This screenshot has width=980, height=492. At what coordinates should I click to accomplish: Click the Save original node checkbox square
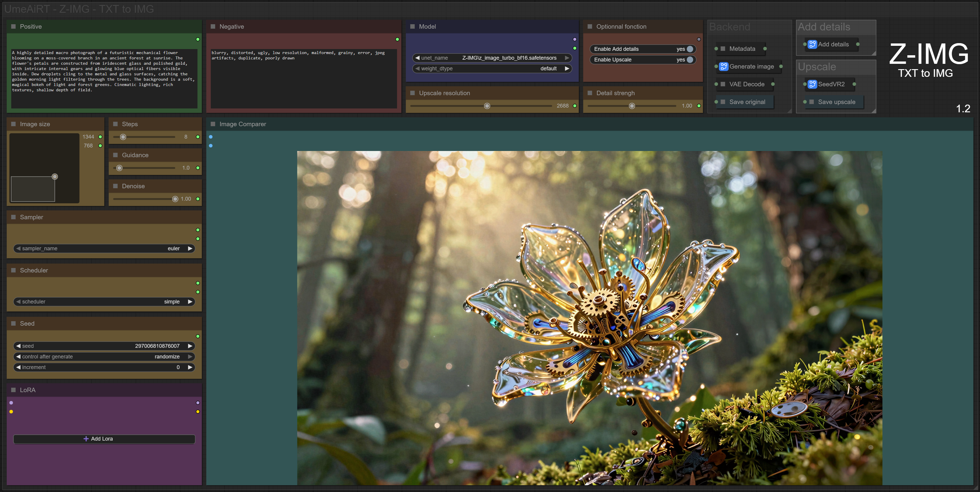pyautogui.click(x=723, y=102)
